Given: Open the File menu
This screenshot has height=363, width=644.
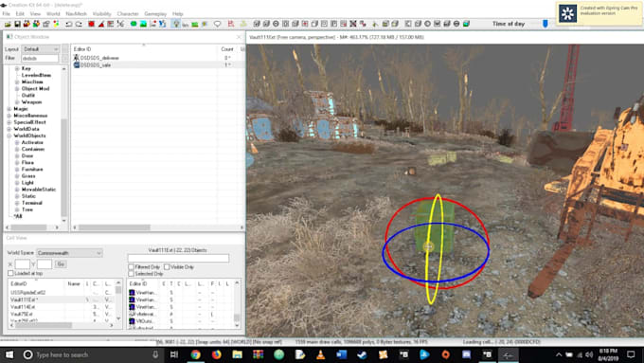Looking at the screenshot, I should (7, 13).
